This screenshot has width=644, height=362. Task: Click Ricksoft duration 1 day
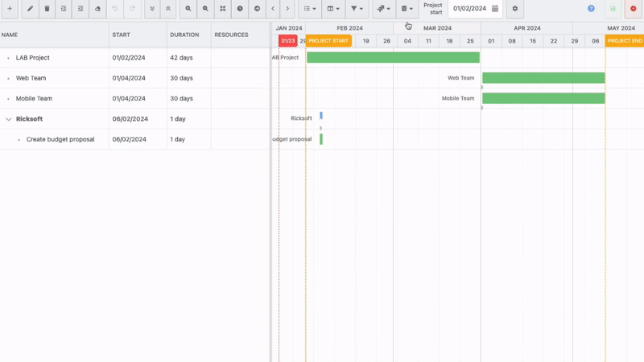coord(178,119)
